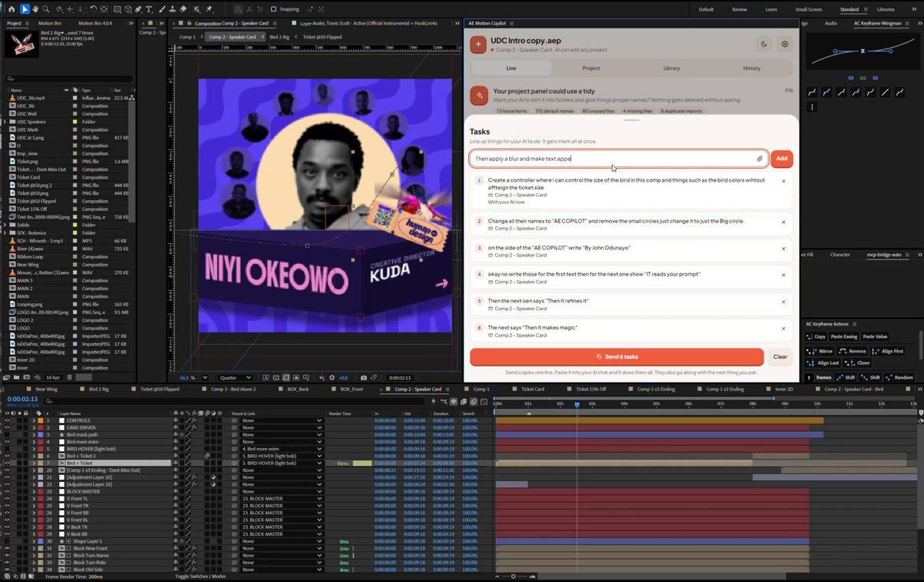Toggle visibility of BLOCK MASTER layer
This screenshot has width=924, height=582.
tap(7, 491)
